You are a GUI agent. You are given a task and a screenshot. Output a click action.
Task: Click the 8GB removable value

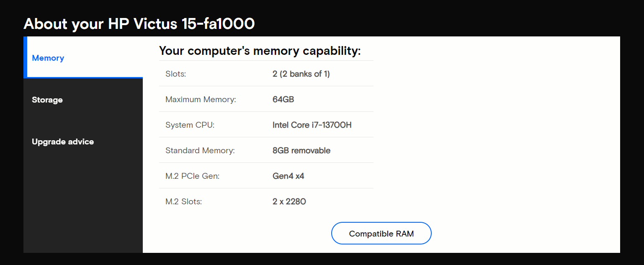tap(301, 150)
